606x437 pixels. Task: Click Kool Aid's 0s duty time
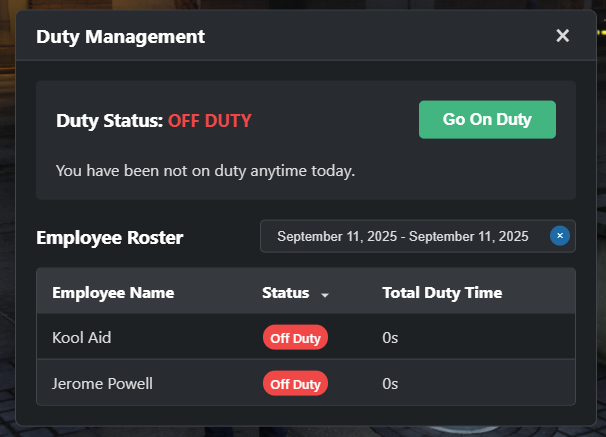(390, 338)
